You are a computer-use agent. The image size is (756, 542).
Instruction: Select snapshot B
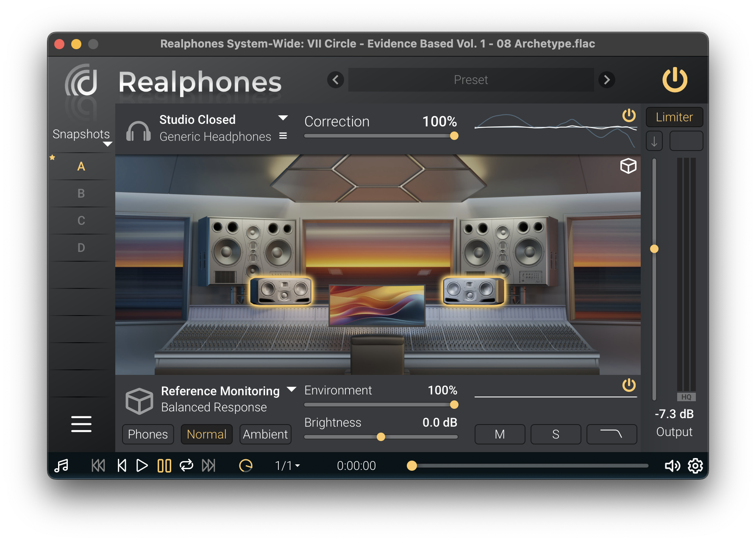(x=81, y=193)
